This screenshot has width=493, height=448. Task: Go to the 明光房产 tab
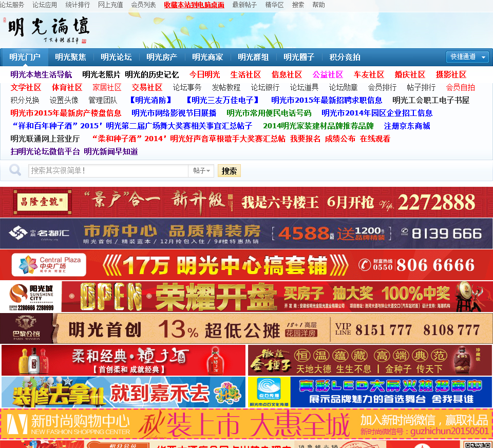tap(162, 57)
